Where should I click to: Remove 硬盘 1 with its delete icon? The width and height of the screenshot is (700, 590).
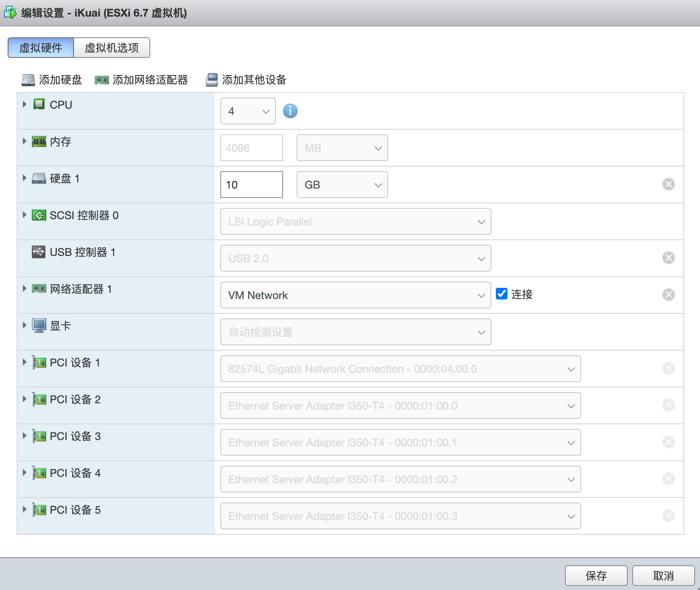[668, 184]
